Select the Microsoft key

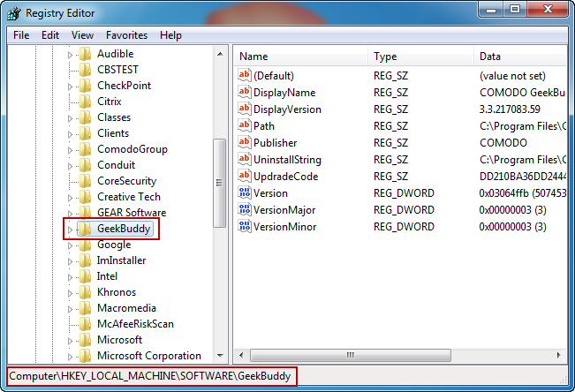coord(119,340)
